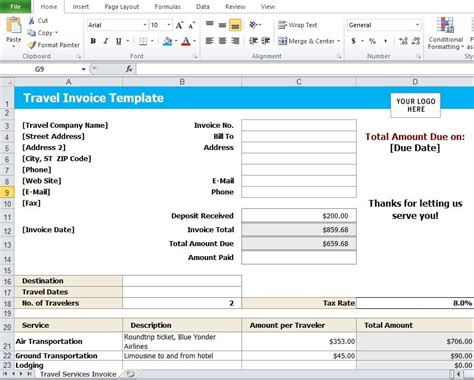The height and width of the screenshot is (380, 474).
Task: Open the Underline style dropdown arrow
Action: point(128,41)
